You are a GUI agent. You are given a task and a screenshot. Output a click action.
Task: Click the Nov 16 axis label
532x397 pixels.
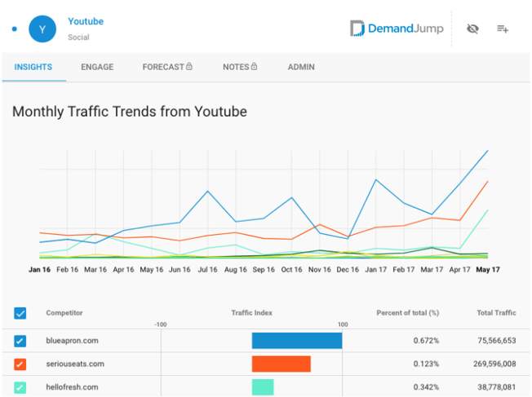[320, 270]
